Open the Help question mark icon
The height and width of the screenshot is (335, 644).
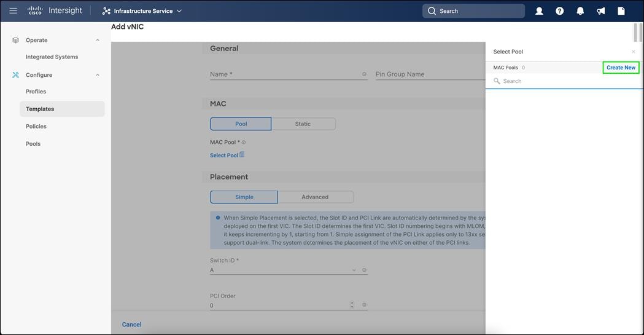click(x=559, y=11)
